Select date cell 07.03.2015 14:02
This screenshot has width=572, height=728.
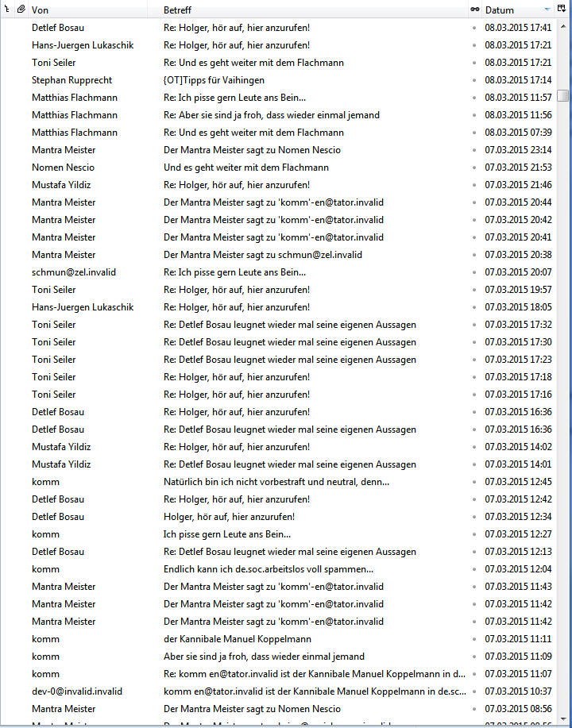pyautogui.click(x=518, y=447)
